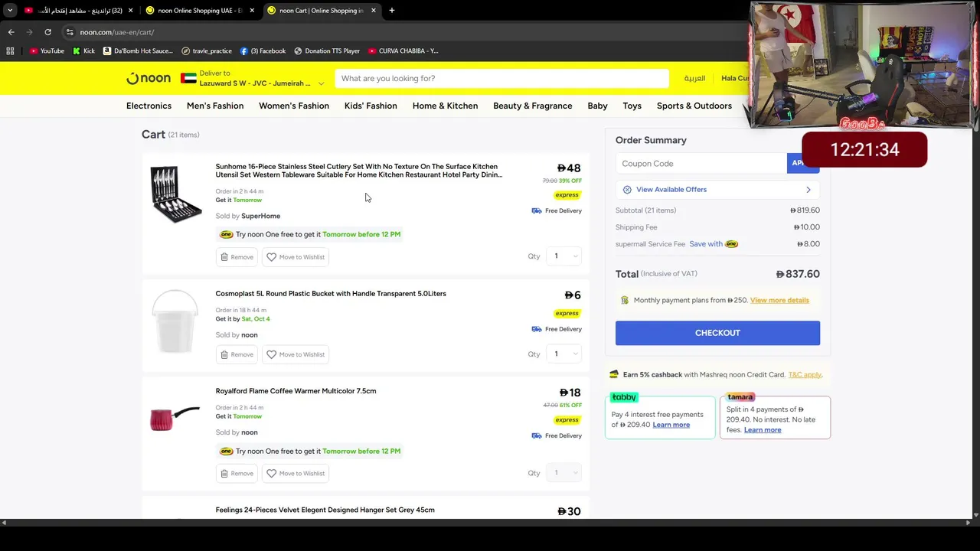Click the Coupon Code field
This screenshot has height=551, width=980.
coord(701,164)
